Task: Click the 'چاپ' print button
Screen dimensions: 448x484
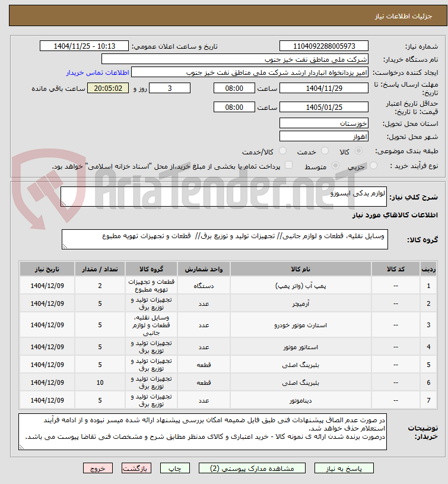Action: click(175, 468)
